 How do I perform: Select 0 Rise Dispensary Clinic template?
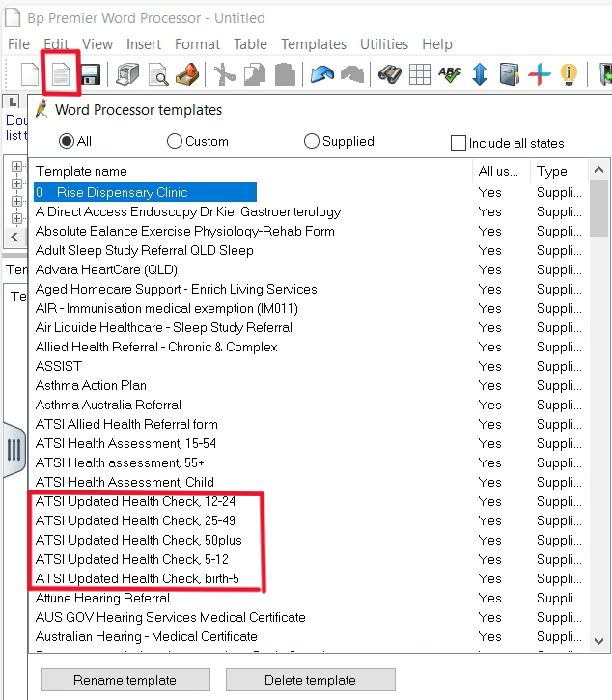(145, 192)
